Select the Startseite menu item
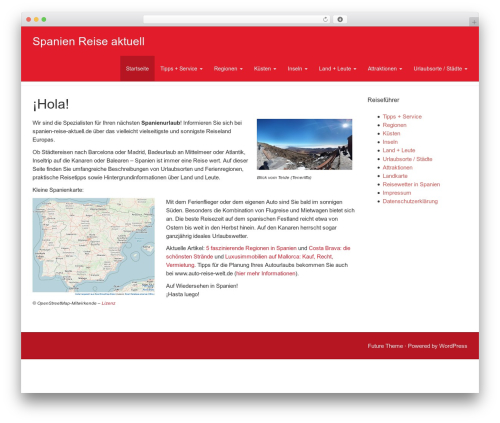 click(137, 69)
